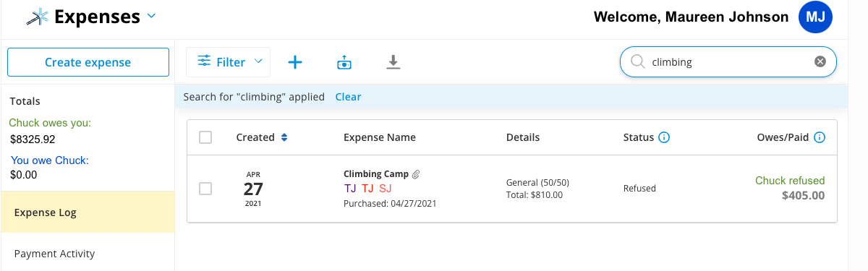Viewport: 868px width, 271px height.
Task: Open the Filter dropdown
Action: (229, 62)
